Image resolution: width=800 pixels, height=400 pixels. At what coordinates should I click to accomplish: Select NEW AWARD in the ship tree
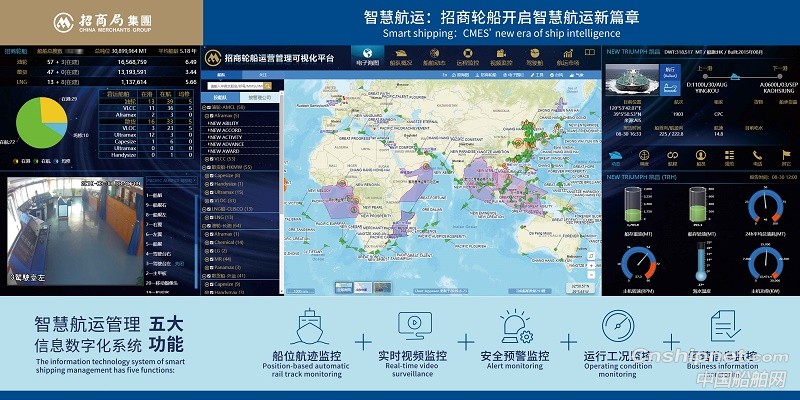pyautogui.click(x=224, y=151)
